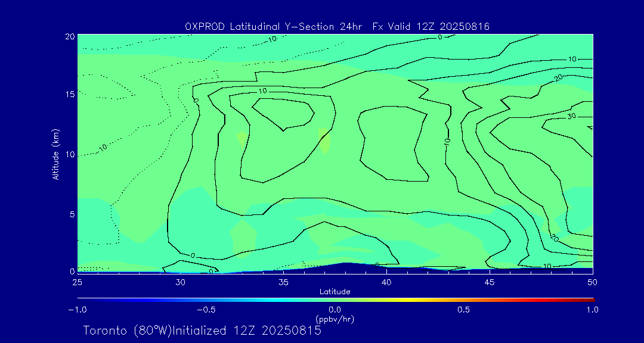Click latitude tick label 45
644x343 pixels.
click(490, 281)
